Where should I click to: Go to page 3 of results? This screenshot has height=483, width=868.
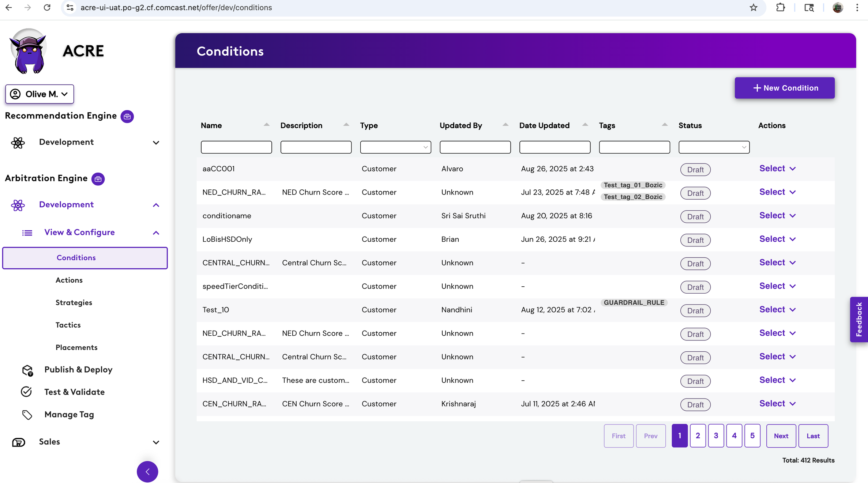pyautogui.click(x=716, y=436)
